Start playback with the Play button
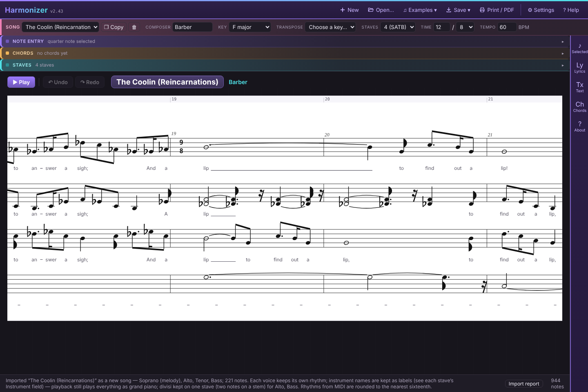Screen dimensions: 588x392 point(21,82)
